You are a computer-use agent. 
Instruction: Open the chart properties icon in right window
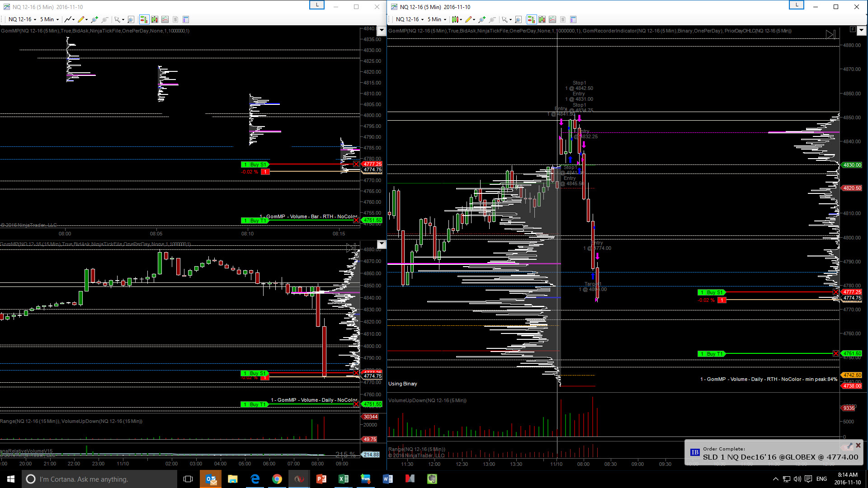click(x=573, y=19)
